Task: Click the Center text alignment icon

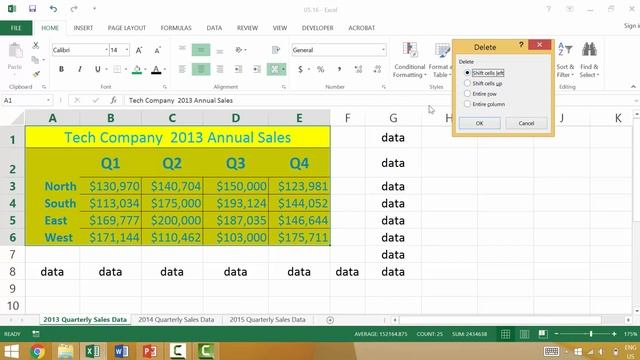Action: (x=201, y=69)
